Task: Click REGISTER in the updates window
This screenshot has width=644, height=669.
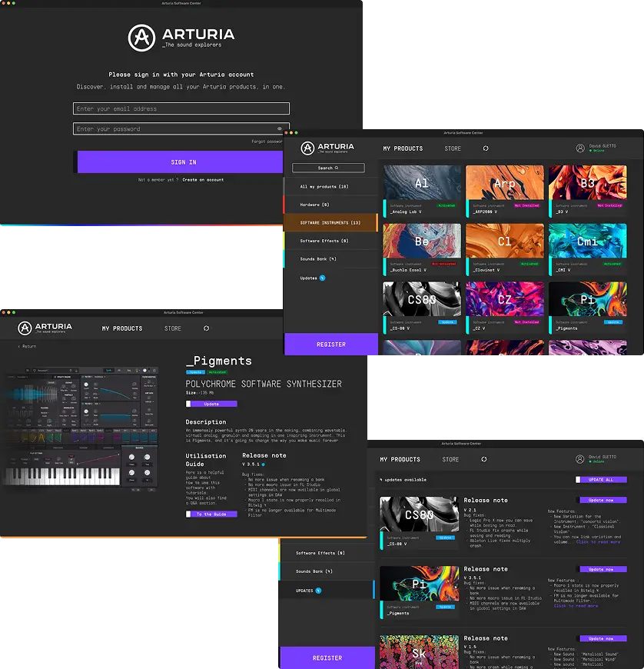Action: [327, 658]
